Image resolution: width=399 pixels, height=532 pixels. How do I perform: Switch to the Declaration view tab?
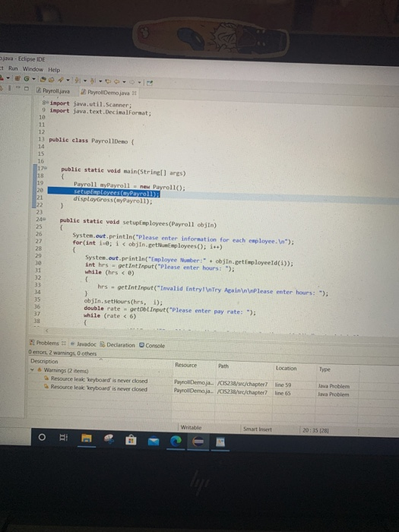click(117, 345)
